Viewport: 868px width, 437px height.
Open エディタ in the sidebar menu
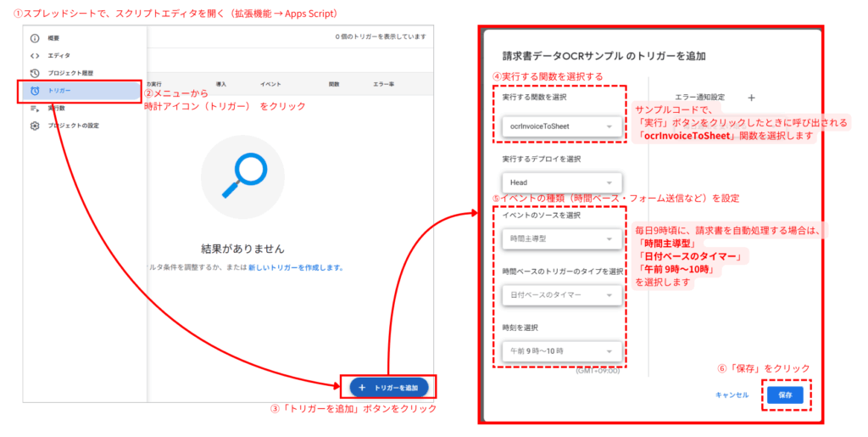click(x=58, y=55)
